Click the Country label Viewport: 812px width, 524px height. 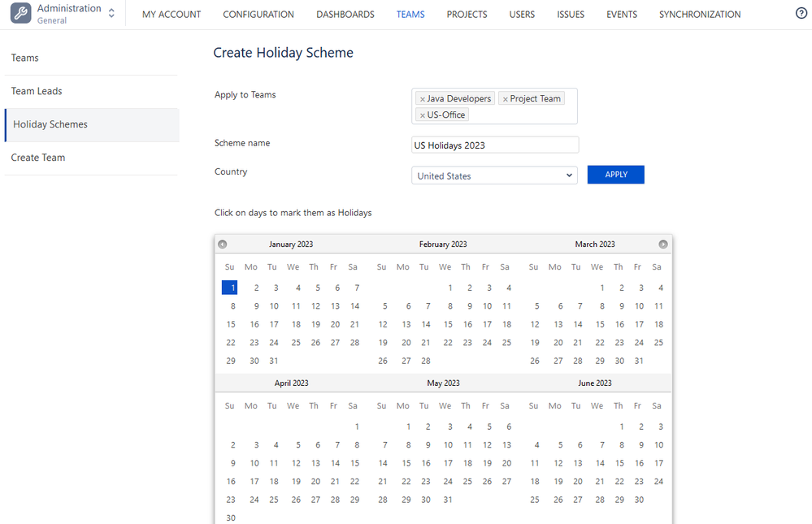point(231,171)
